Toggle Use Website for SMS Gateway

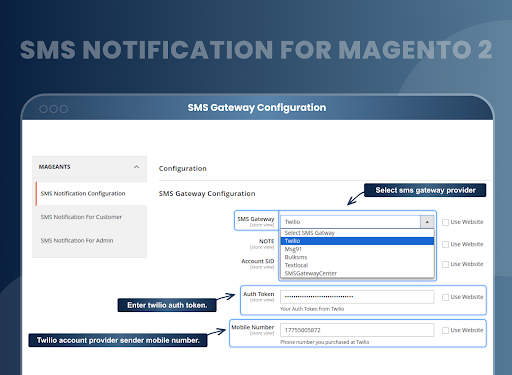(x=445, y=222)
